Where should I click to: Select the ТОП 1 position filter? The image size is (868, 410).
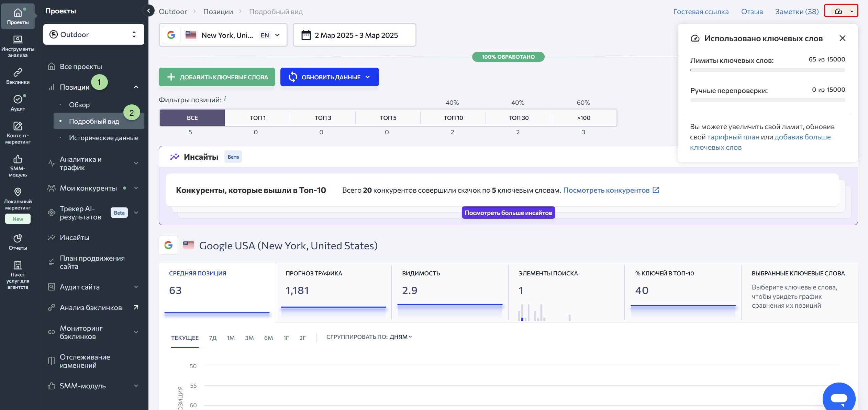tap(257, 118)
